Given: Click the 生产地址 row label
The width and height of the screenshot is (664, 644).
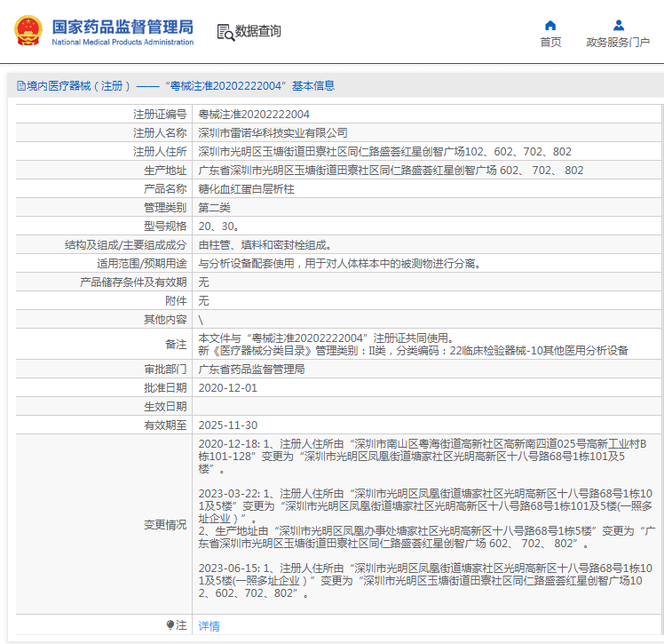Looking at the screenshot, I should pyautogui.click(x=165, y=171).
